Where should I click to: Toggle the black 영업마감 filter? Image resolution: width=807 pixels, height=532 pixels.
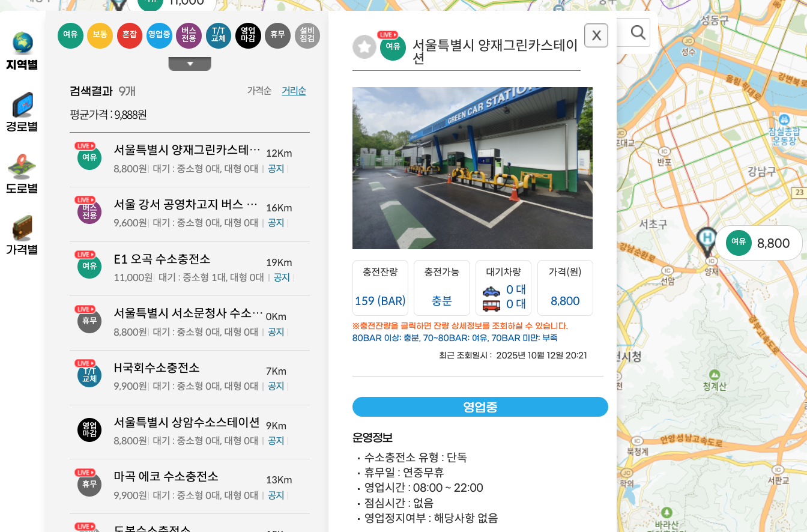pos(248,35)
